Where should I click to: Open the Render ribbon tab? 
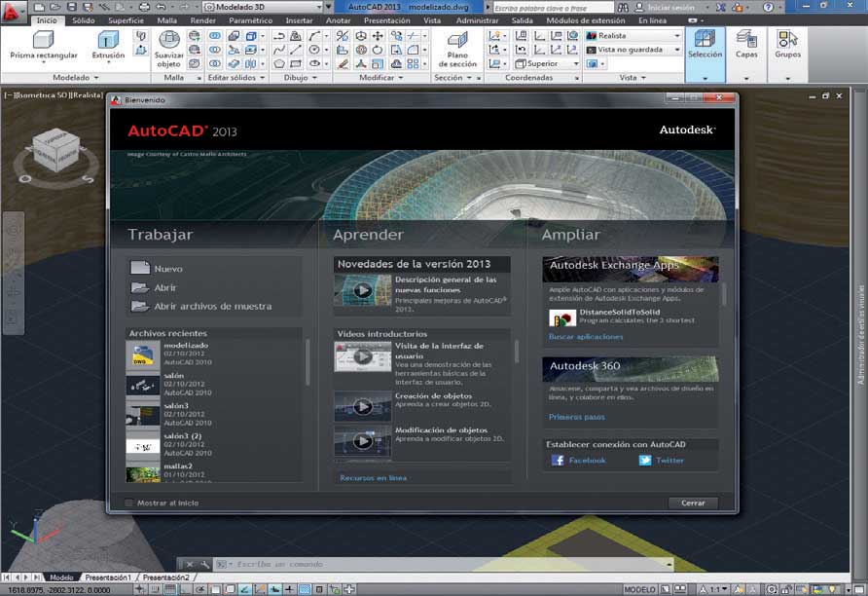(x=202, y=20)
